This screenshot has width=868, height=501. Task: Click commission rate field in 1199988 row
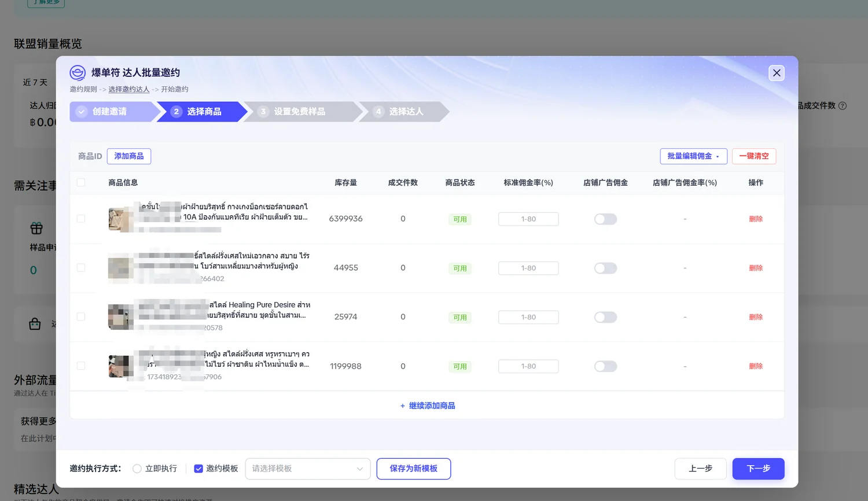528,367
